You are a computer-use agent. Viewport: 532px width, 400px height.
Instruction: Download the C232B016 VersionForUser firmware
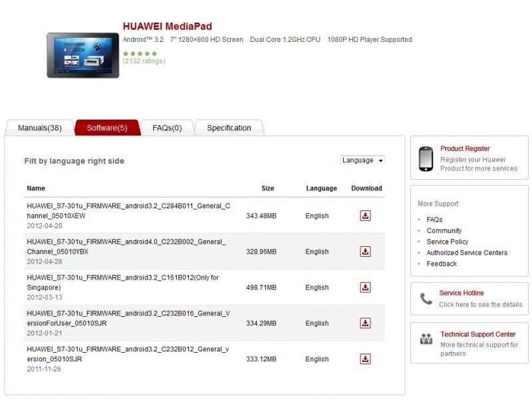tap(366, 323)
